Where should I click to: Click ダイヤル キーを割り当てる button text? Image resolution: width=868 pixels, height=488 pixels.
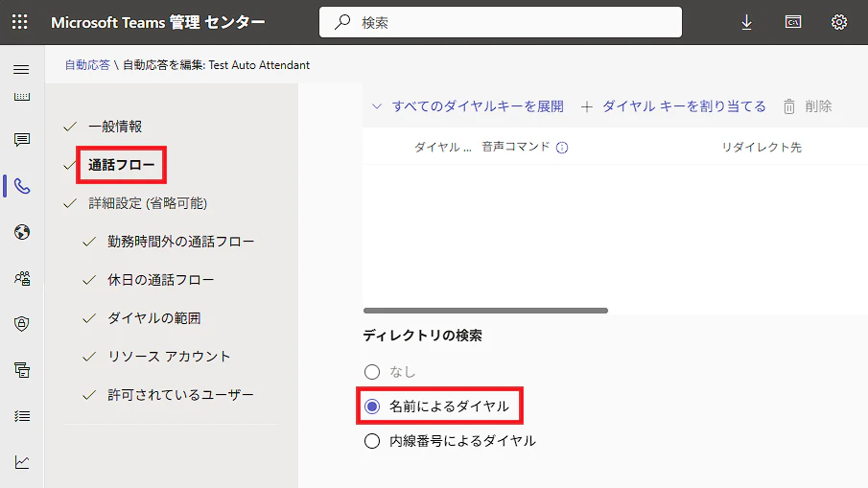click(x=684, y=106)
